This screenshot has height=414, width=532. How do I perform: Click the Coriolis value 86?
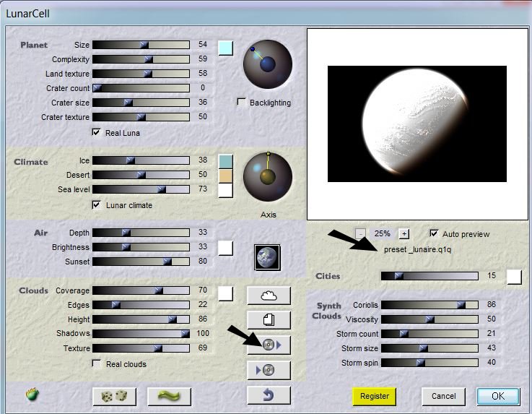coord(492,304)
